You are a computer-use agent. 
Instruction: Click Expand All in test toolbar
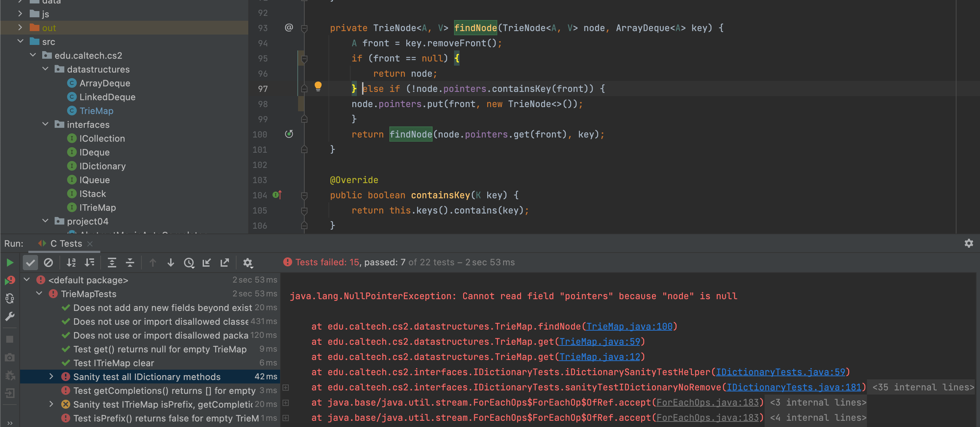(x=112, y=263)
